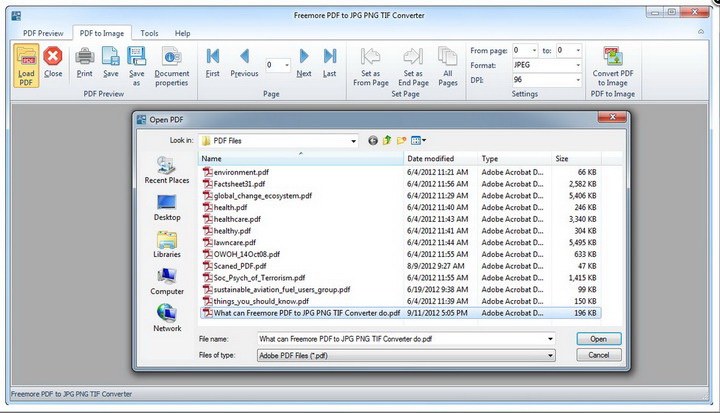720x413 pixels.
Task: Open the From page dropdown
Action: pyautogui.click(x=534, y=50)
